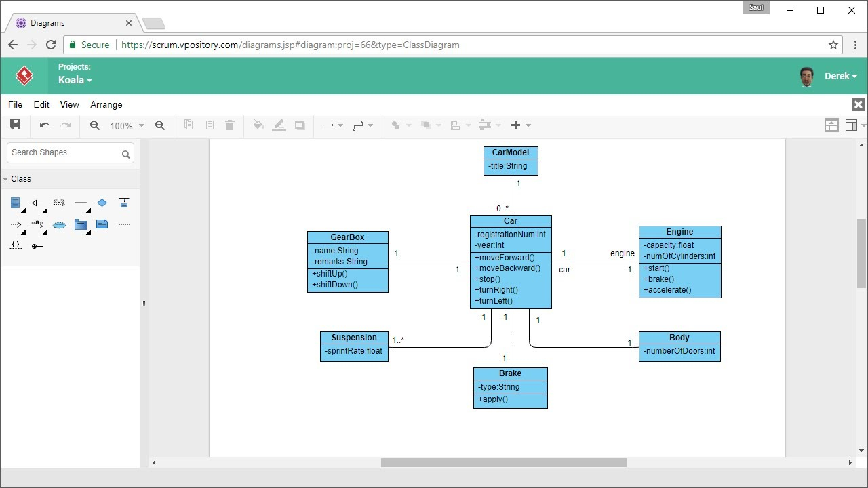
Task: Select the Brake class title
Action: pos(511,373)
